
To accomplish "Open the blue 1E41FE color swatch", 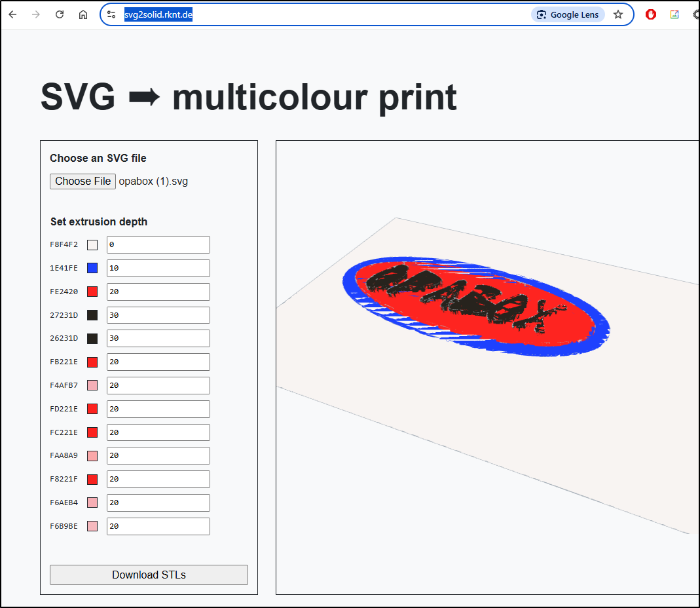I will point(92,268).
